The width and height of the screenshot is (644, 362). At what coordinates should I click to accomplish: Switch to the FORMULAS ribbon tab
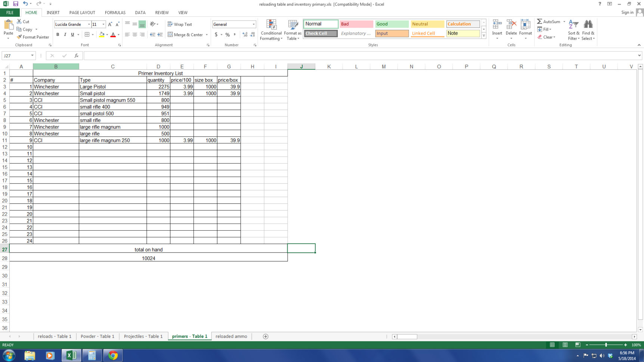click(x=115, y=12)
